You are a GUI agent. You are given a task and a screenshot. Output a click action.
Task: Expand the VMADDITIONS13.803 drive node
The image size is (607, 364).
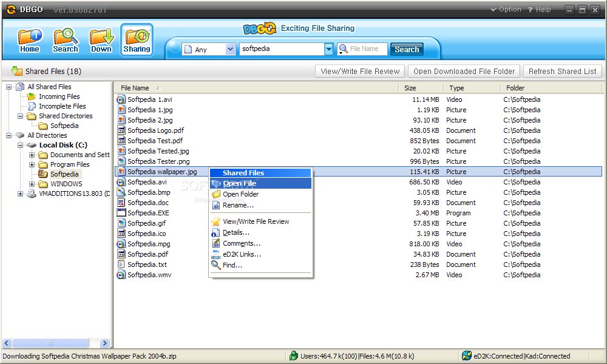[x=20, y=194]
